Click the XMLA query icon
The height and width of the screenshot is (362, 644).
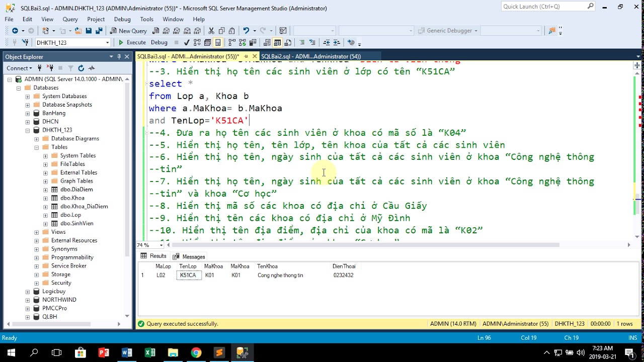pyautogui.click(x=188, y=31)
